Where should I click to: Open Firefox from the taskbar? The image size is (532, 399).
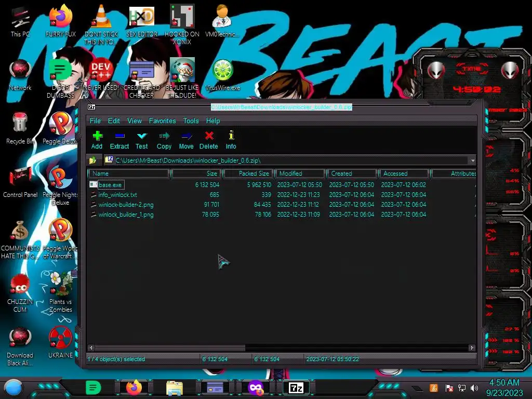(134, 388)
